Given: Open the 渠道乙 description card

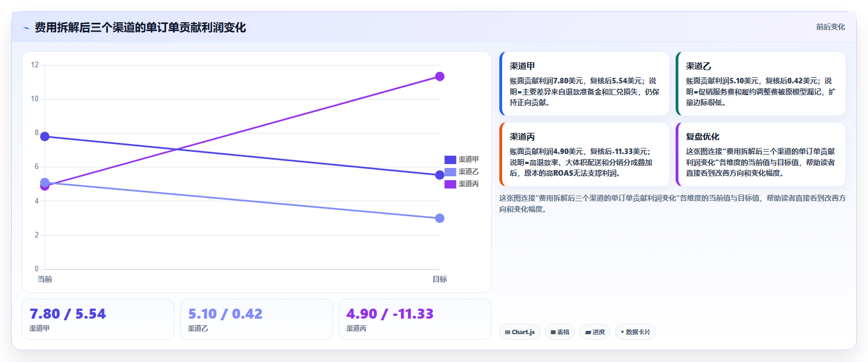Looking at the screenshot, I should (761, 83).
